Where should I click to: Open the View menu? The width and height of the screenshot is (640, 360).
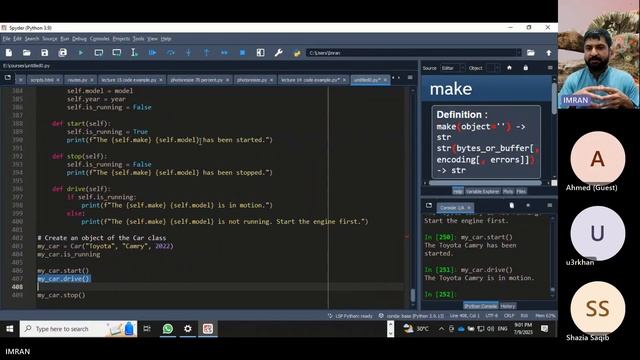152,39
